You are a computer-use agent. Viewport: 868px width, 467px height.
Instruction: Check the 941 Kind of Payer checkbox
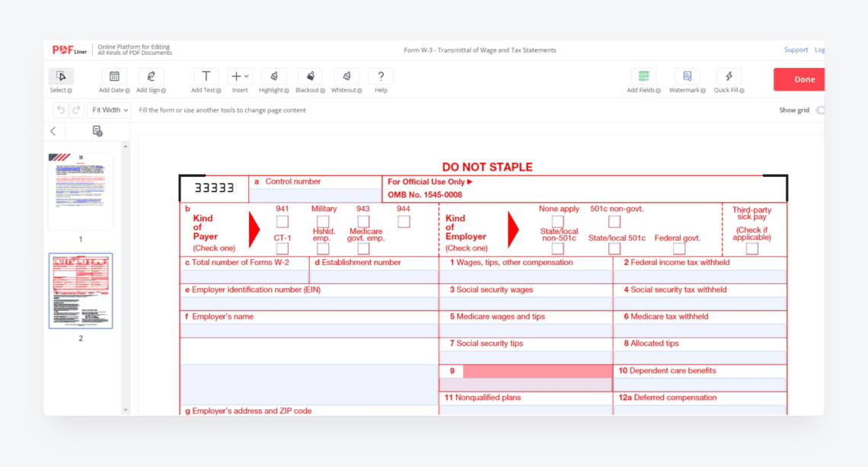coord(282,221)
